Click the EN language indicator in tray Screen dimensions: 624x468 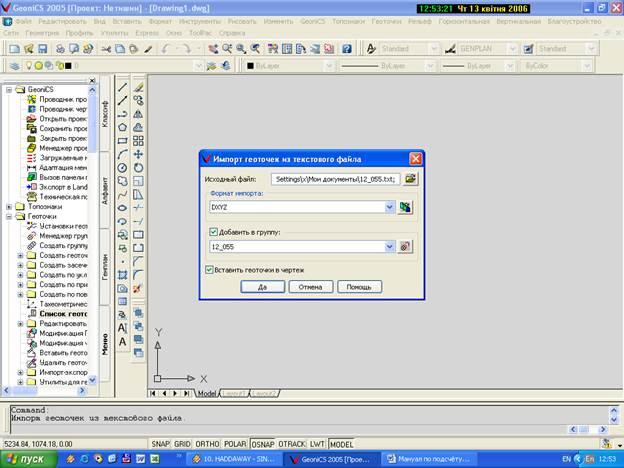coord(566,459)
